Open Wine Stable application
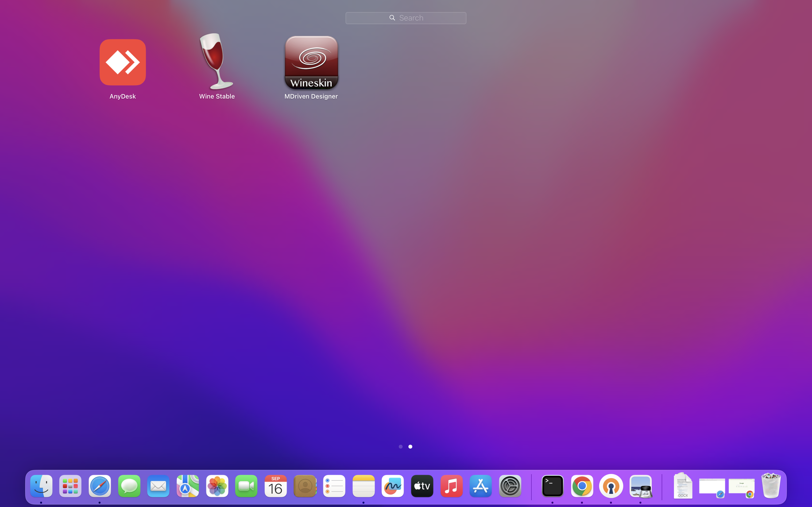The image size is (812, 507). [217, 62]
